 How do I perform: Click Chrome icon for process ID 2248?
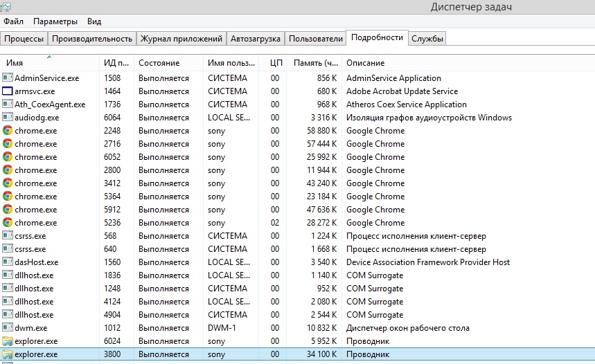(x=8, y=131)
